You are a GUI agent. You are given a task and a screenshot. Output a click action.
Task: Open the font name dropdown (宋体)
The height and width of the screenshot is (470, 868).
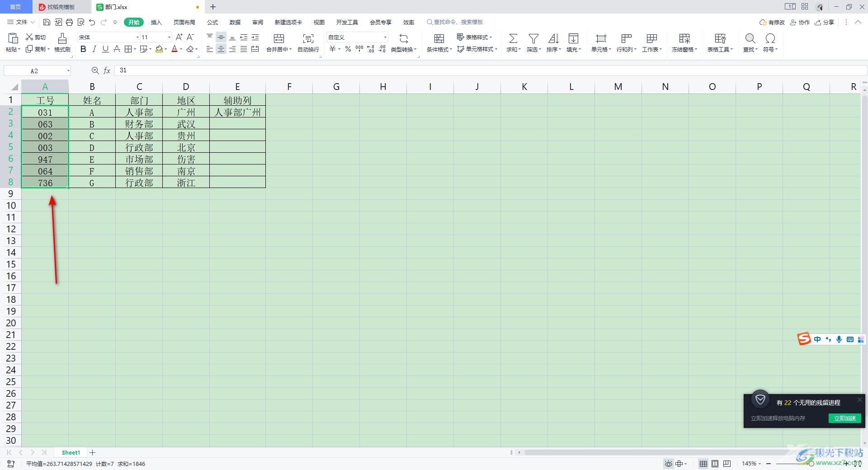pyautogui.click(x=137, y=37)
